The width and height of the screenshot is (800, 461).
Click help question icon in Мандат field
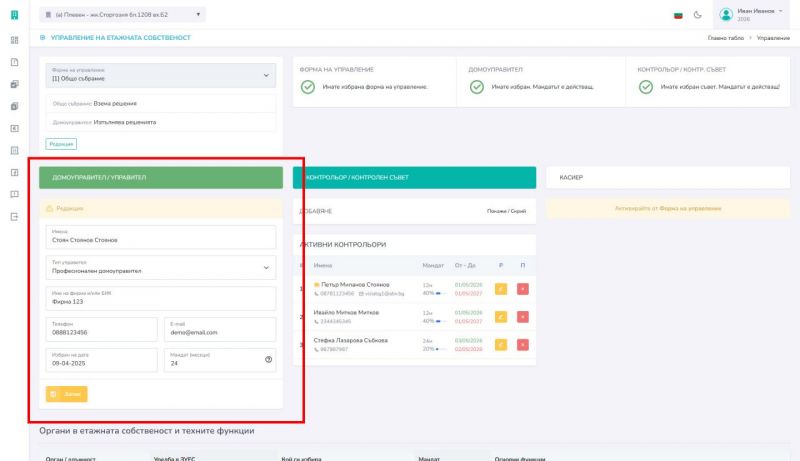(268, 360)
